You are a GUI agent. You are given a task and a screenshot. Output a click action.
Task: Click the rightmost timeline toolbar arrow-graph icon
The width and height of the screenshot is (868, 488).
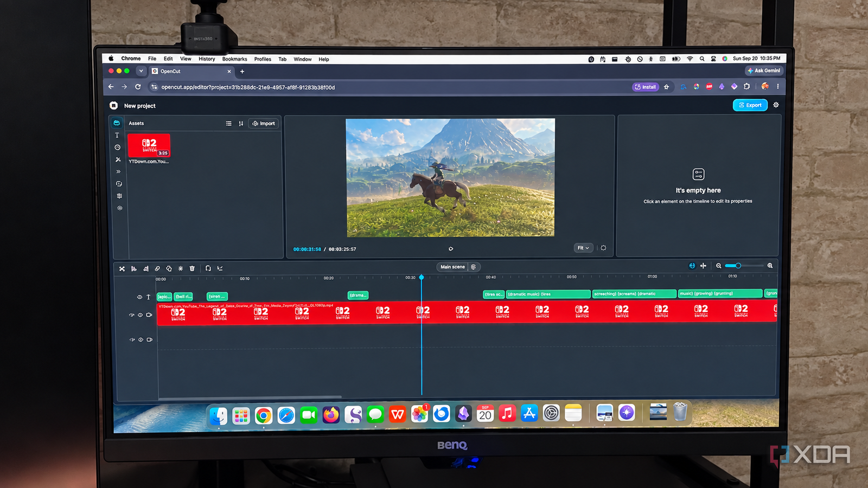pos(220,268)
